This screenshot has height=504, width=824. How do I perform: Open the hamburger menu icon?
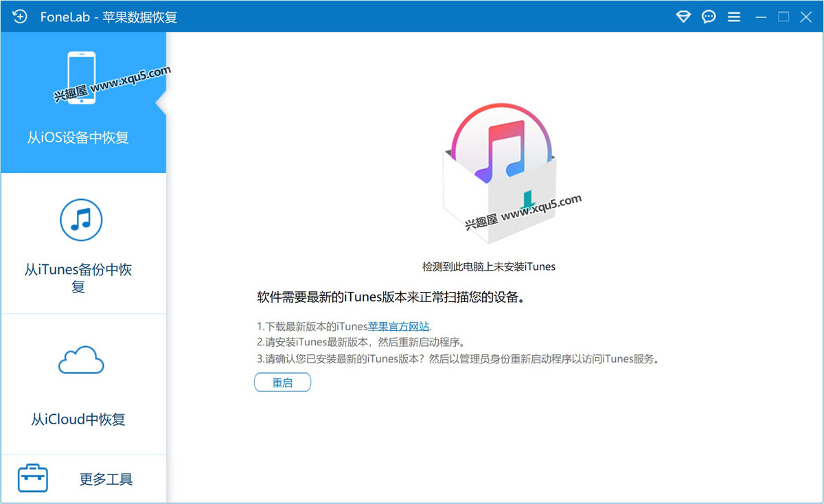tap(734, 16)
